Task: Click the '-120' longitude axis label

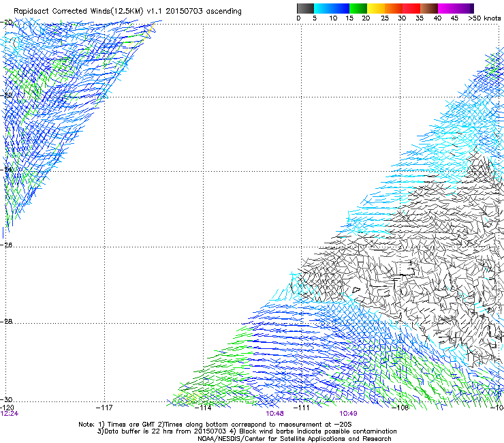Action: (x=7, y=408)
